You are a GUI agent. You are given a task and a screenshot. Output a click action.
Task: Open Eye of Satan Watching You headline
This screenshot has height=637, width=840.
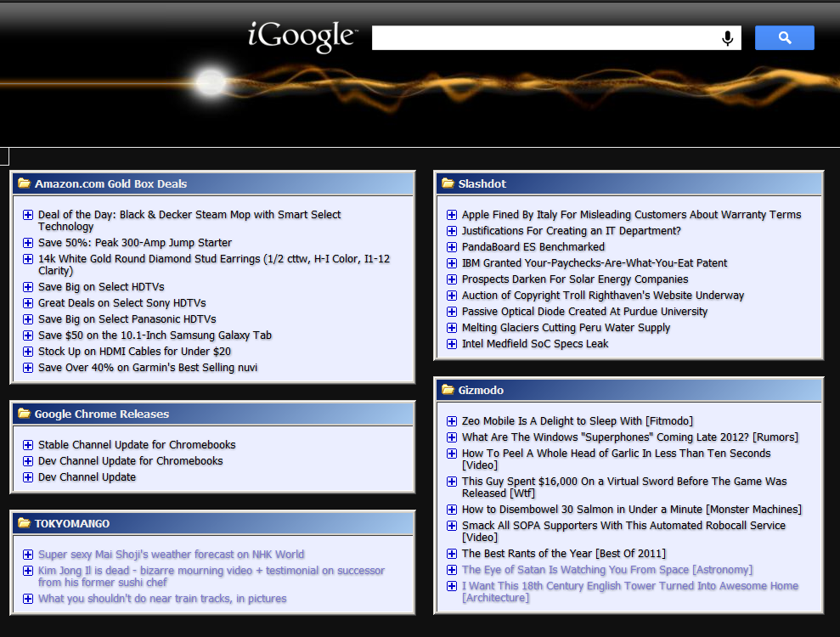(607, 570)
